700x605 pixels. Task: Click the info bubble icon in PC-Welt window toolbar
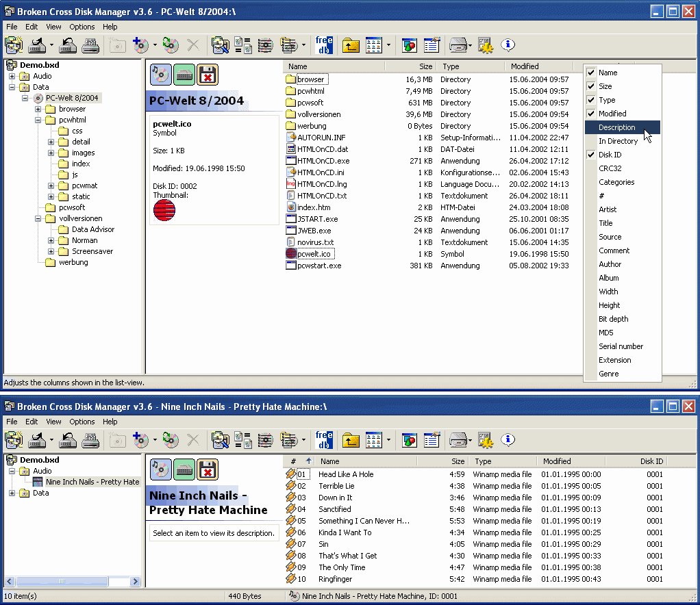point(508,44)
